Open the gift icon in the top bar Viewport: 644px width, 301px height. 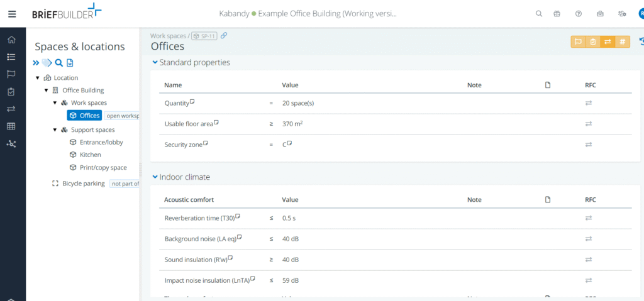pyautogui.click(x=557, y=14)
